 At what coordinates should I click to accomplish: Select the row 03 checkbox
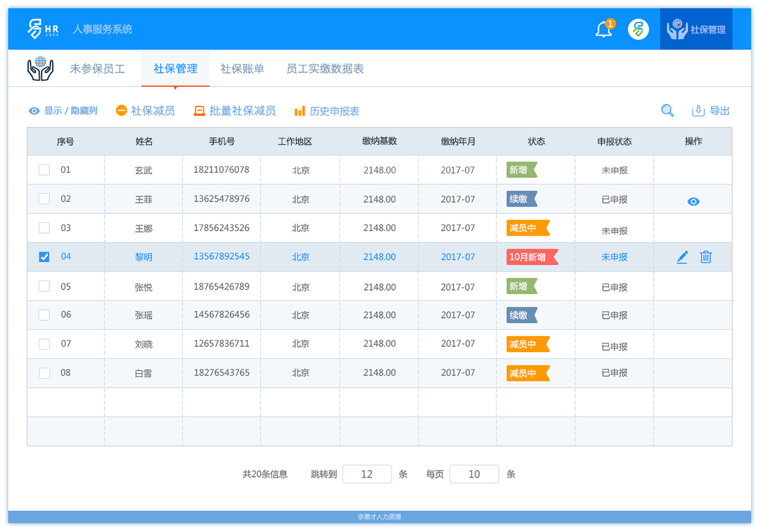tap(44, 228)
